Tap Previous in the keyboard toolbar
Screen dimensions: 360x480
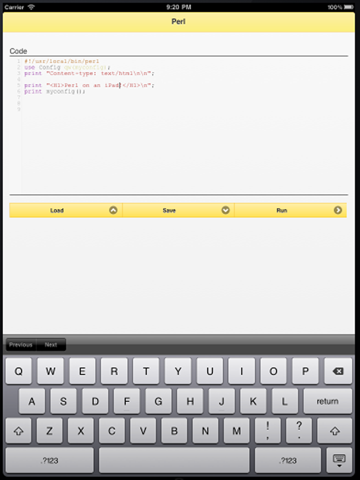click(21, 345)
